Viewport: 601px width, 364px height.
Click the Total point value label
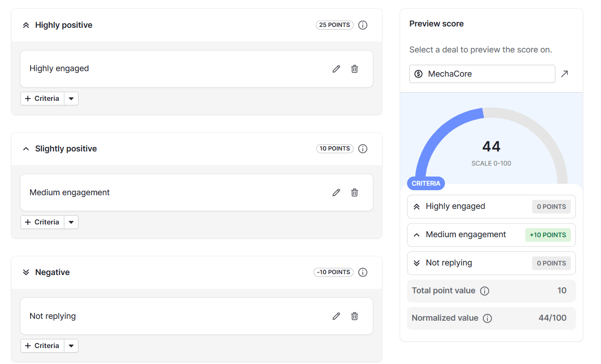444,291
